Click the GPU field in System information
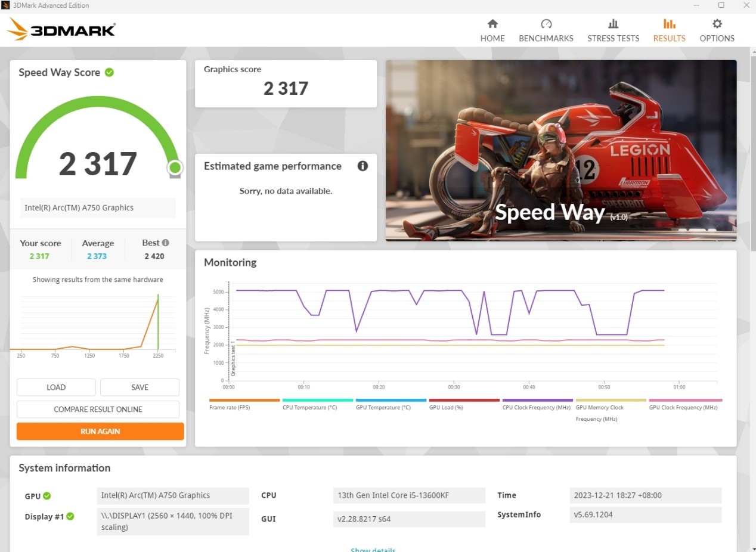 173,495
